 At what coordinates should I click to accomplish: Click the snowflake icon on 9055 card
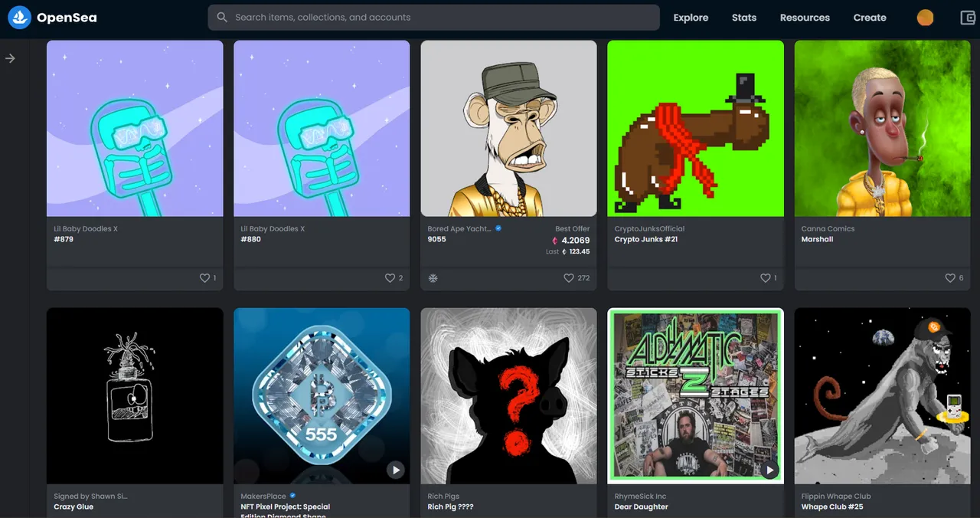coord(433,278)
